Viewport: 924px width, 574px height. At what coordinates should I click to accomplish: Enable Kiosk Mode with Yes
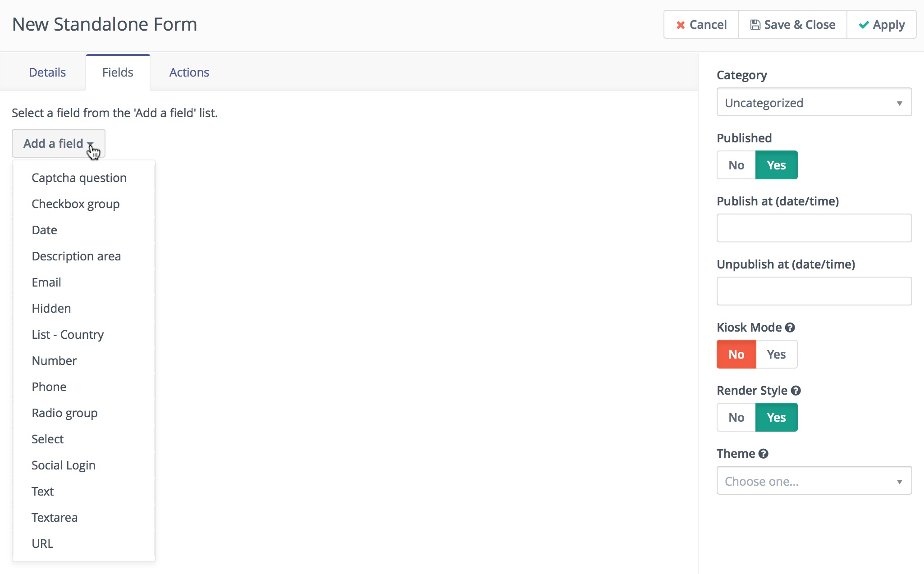pos(776,355)
